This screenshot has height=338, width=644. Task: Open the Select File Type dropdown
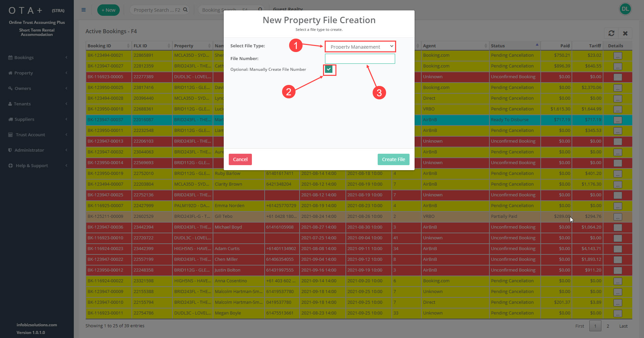(x=360, y=47)
